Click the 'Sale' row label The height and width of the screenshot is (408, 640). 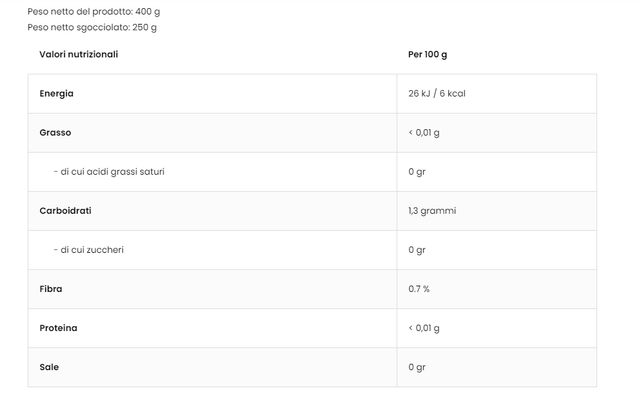coord(49,367)
